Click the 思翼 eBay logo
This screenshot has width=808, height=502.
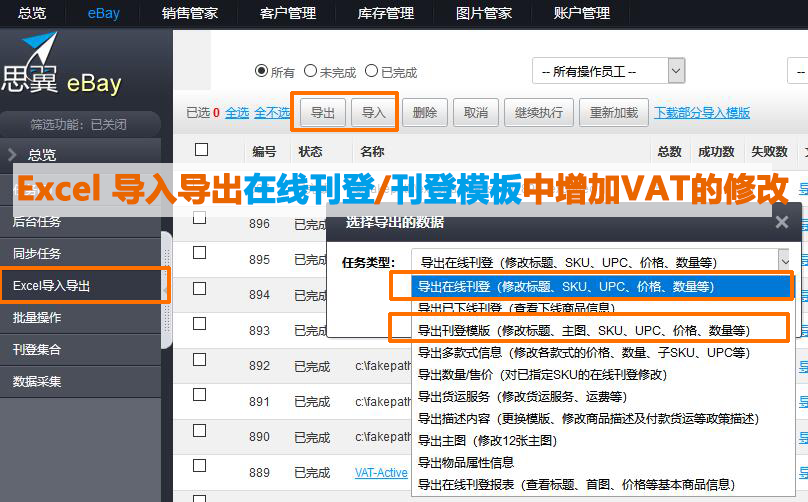point(61,64)
